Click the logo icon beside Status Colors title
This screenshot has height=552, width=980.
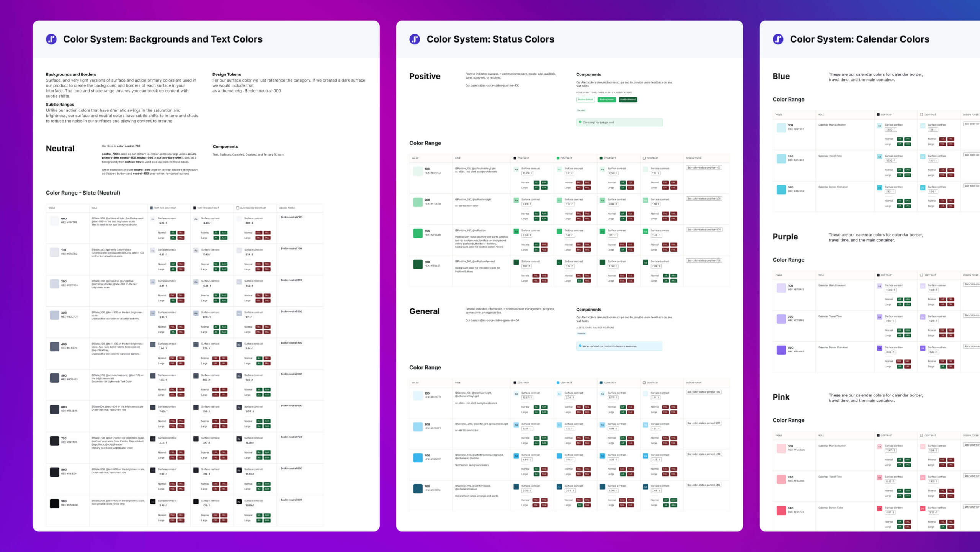tap(415, 39)
